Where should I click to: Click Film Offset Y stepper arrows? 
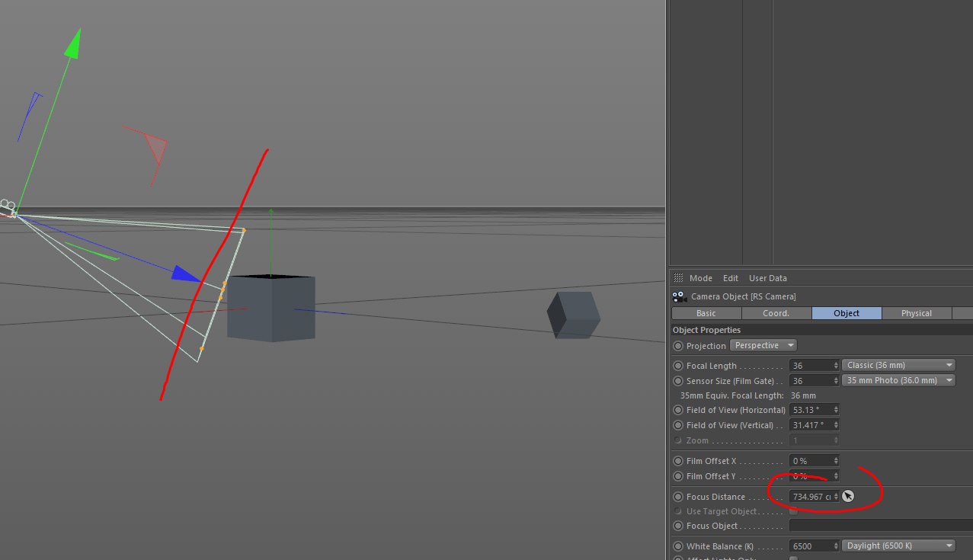pyautogui.click(x=837, y=476)
